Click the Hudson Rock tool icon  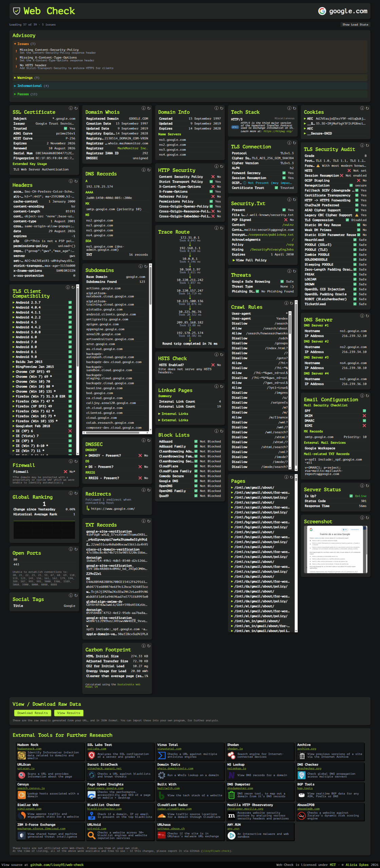click(x=22, y=755)
